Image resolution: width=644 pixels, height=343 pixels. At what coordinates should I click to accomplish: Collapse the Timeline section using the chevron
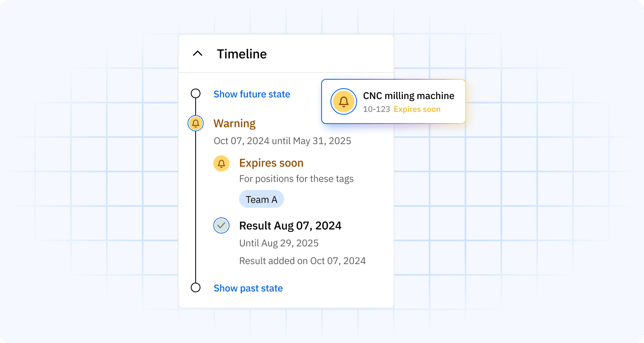pos(197,54)
